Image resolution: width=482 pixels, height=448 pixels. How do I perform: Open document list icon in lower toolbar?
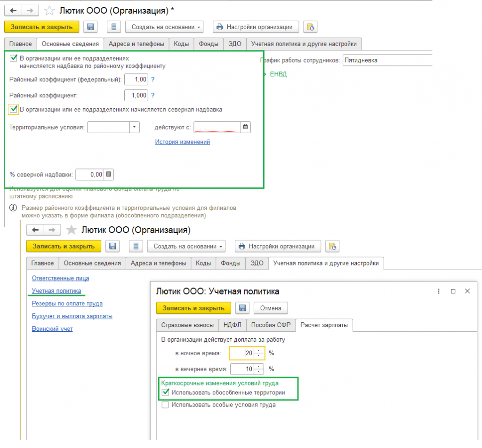(x=136, y=246)
